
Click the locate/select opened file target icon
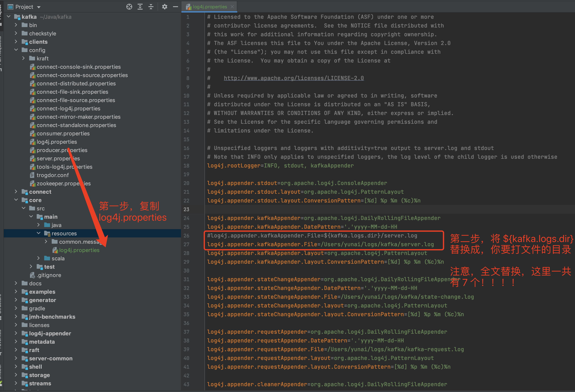(x=129, y=7)
